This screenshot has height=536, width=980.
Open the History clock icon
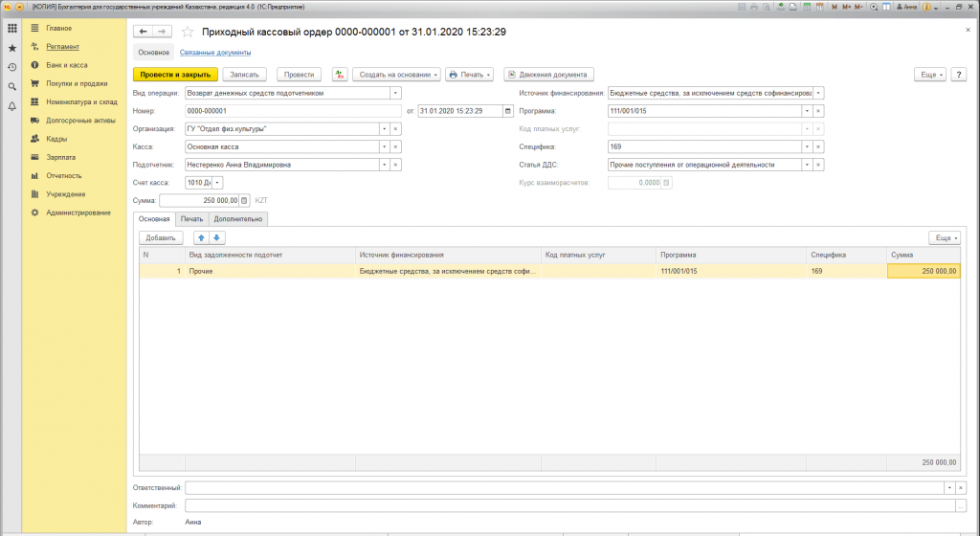(11, 67)
